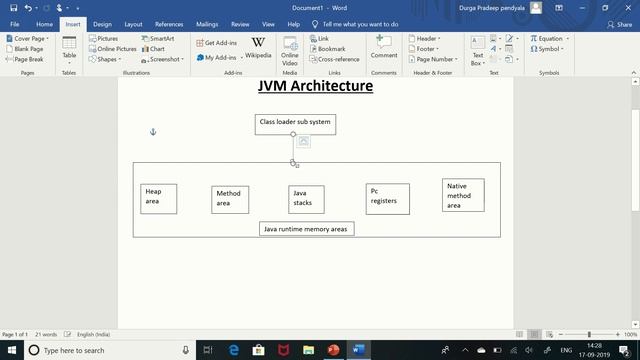Add a new Comment

coord(384,47)
